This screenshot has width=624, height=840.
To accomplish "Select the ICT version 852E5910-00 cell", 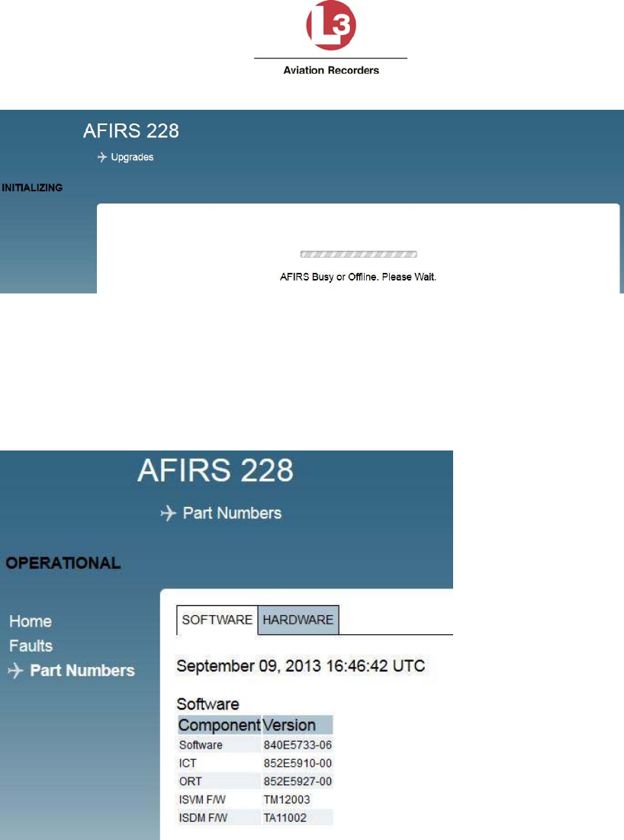I will [298, 763].
